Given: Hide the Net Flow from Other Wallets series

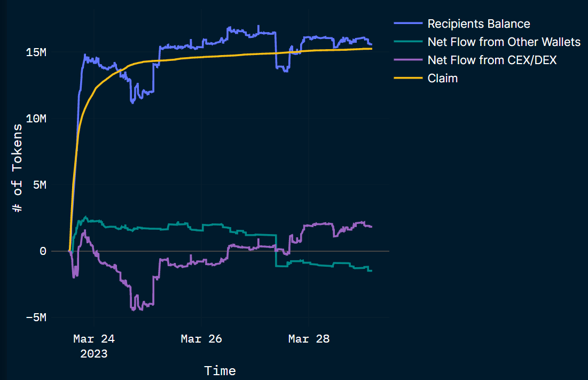Looking at the screenshot, I should coord(504,42).
